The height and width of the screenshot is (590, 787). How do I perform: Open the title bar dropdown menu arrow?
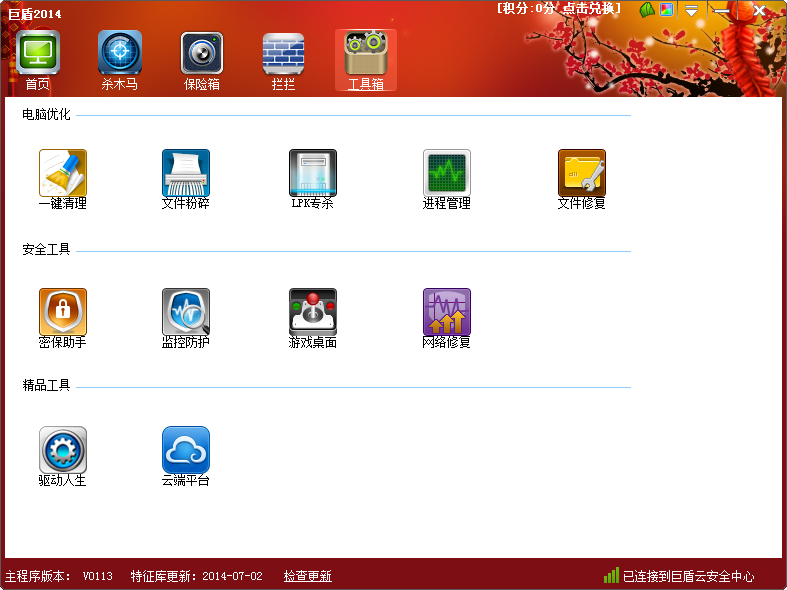pyautogui.click(x=692, y=11)
